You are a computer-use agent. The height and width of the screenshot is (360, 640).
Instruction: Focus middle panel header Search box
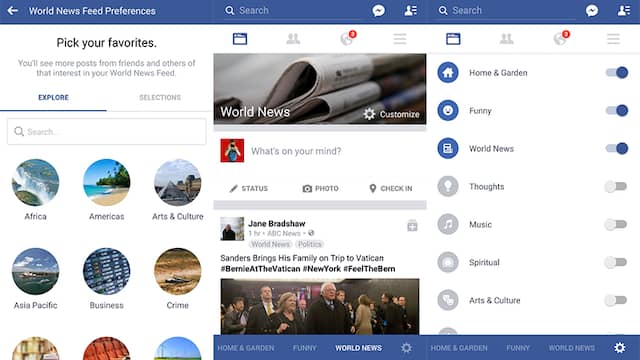point(292,11)
